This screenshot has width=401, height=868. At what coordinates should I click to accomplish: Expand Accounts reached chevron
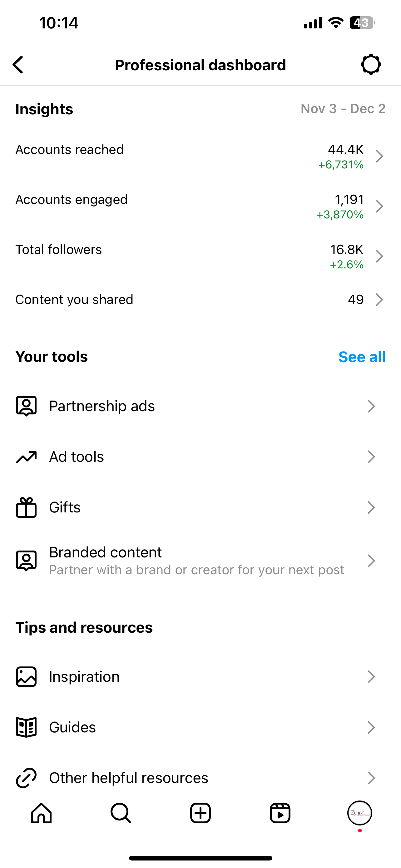379,156
